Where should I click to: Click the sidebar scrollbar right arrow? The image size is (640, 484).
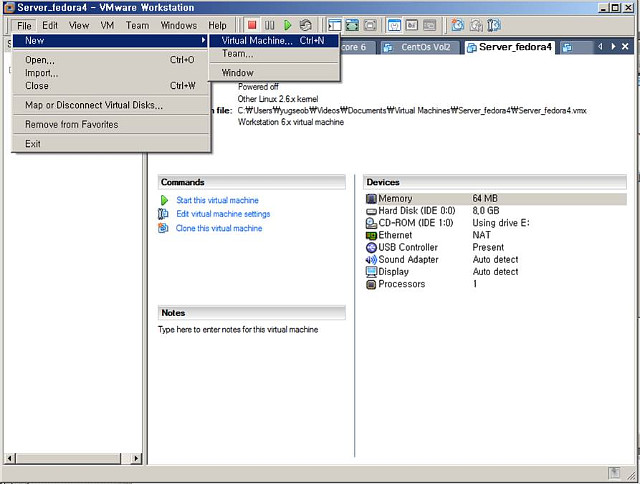(x=136, y=458)
